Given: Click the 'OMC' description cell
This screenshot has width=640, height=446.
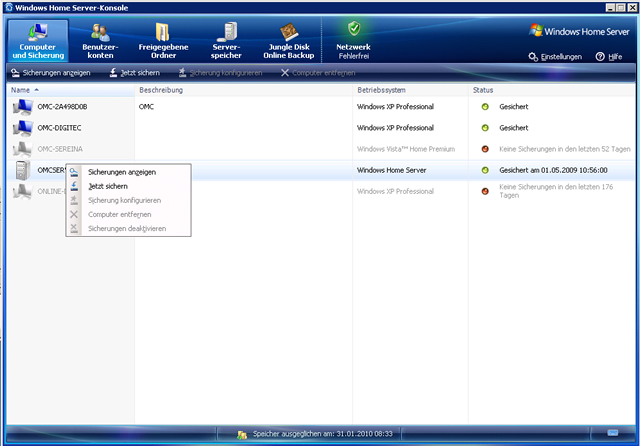Looking at the screenshot, I should click(146, 107).
